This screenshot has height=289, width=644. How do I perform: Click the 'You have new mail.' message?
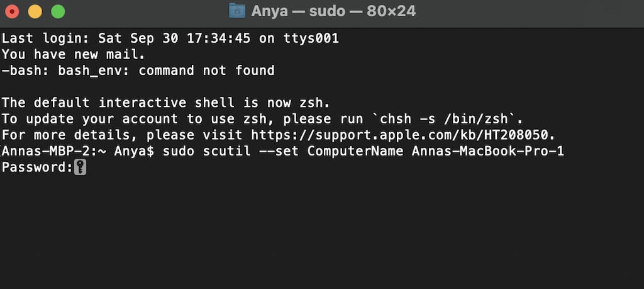point(74,55)
